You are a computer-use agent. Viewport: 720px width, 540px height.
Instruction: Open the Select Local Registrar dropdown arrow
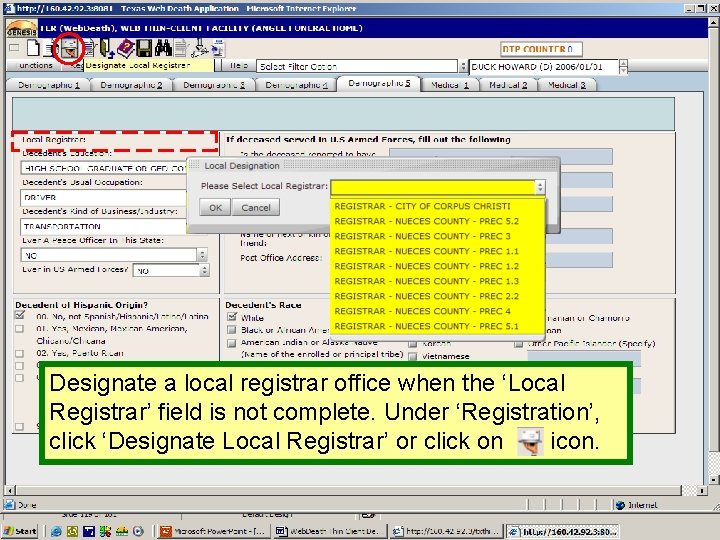[540, 186]
